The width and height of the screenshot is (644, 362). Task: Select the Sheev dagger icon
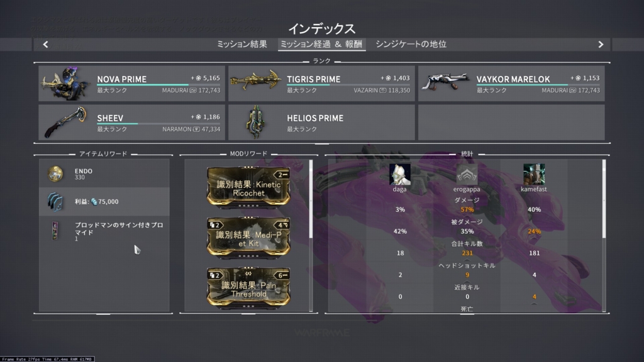pyautogui.click(x=65, y=122)
